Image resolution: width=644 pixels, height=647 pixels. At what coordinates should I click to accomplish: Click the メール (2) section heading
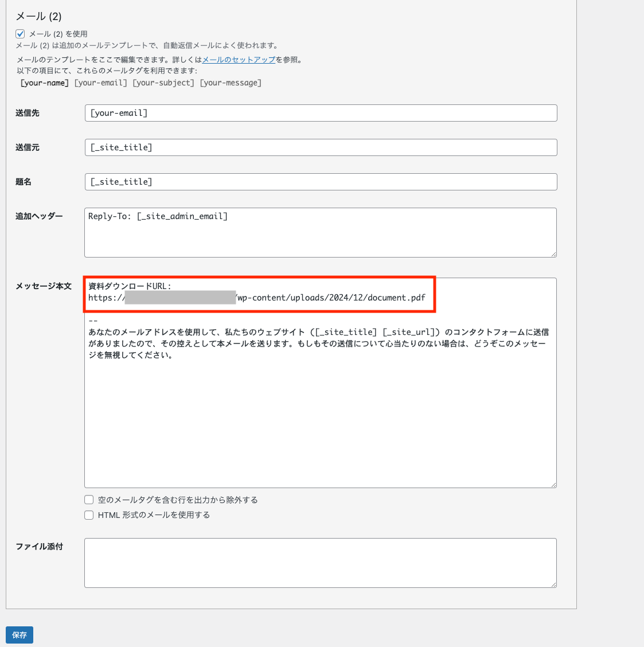point(38,16)
